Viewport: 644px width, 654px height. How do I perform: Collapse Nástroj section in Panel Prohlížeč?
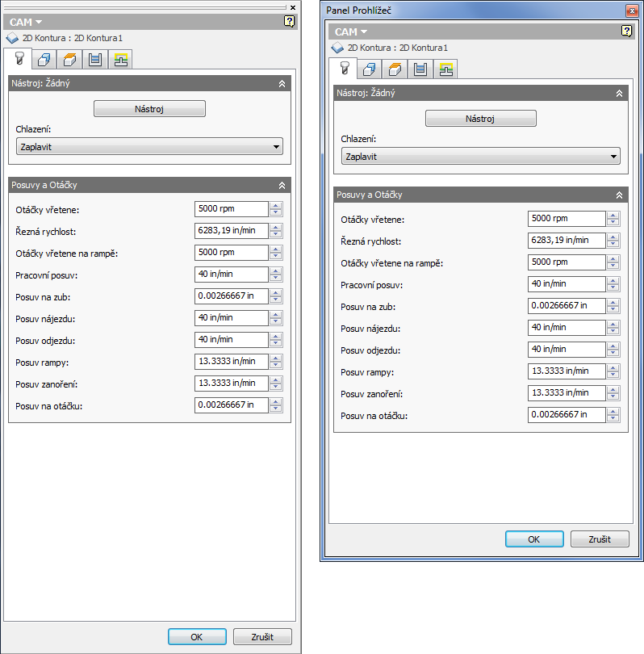coord(619,94)
